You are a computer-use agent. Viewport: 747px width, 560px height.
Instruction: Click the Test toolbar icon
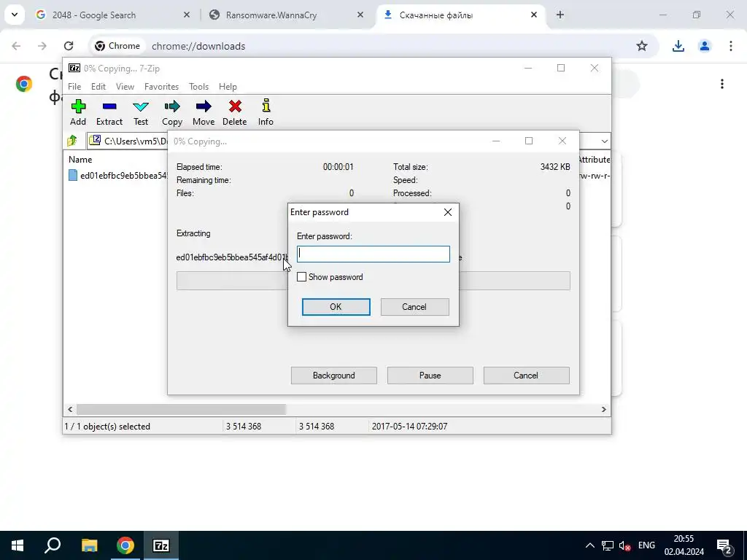141,106
